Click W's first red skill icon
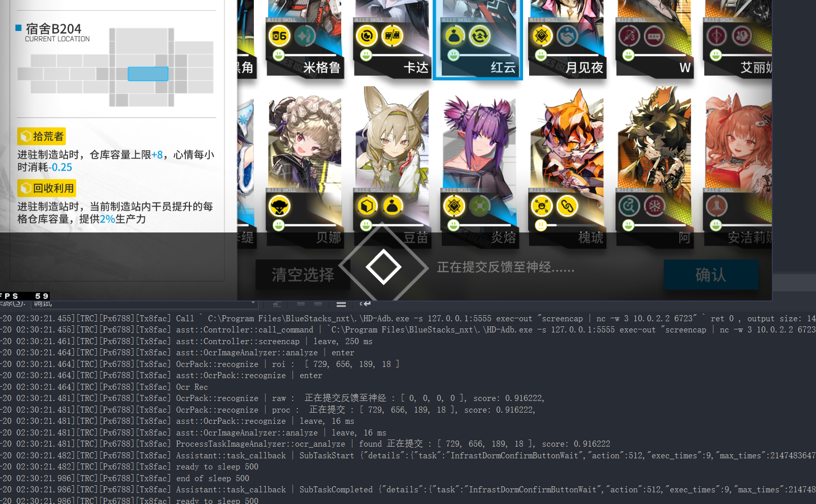 [629, 36]
